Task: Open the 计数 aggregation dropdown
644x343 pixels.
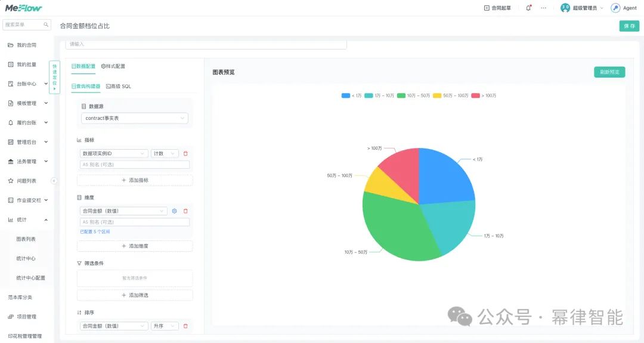Action: click(x=165, y=154)
